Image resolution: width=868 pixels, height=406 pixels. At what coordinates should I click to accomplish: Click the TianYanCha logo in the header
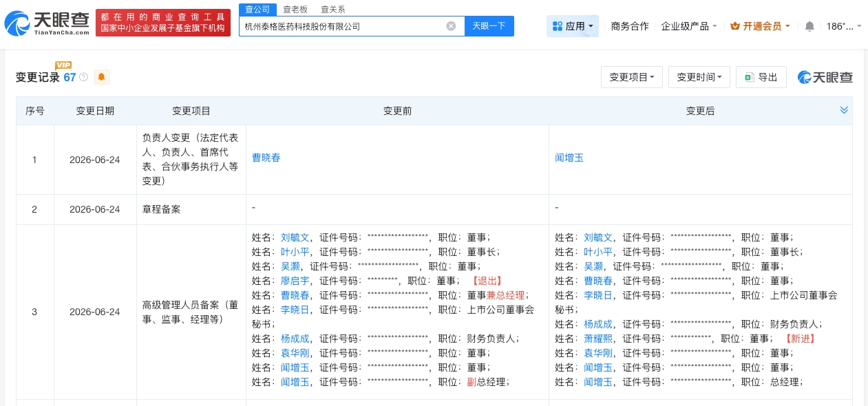coord(47,23)
